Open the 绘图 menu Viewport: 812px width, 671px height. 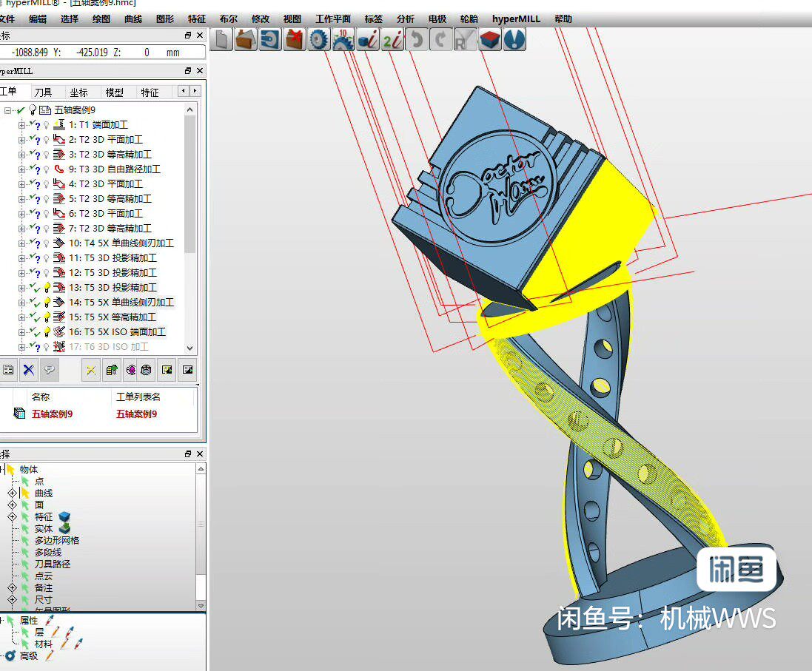click(101, 19)
